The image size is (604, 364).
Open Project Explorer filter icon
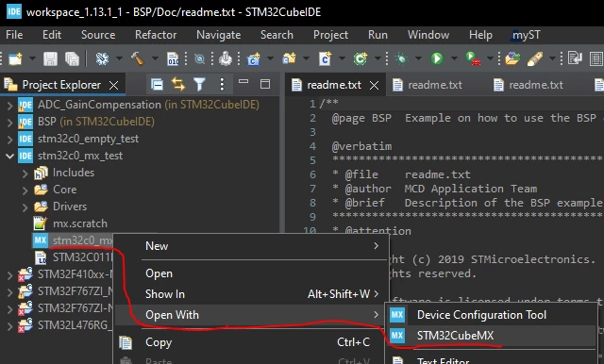tap(199, 84)
